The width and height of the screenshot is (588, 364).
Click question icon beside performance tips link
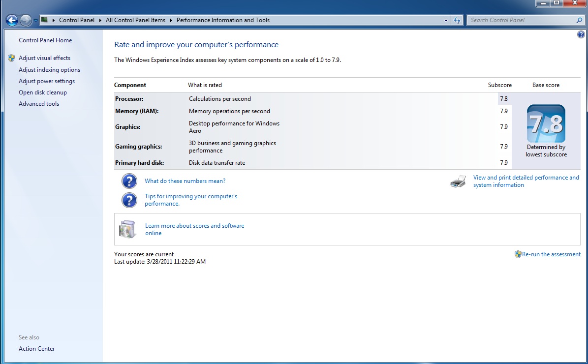(x=129, y=200)
